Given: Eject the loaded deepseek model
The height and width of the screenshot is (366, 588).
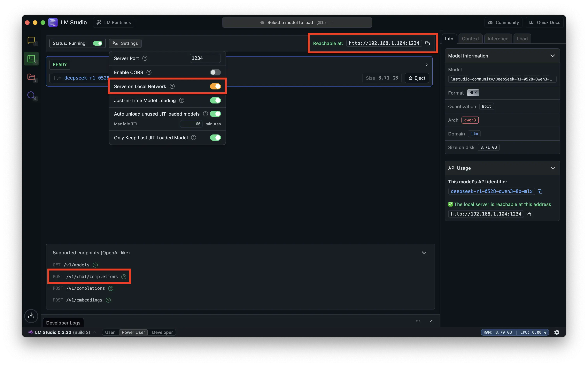Looking at the screenshot, I should pyautogui.click(x=417, y=78).
